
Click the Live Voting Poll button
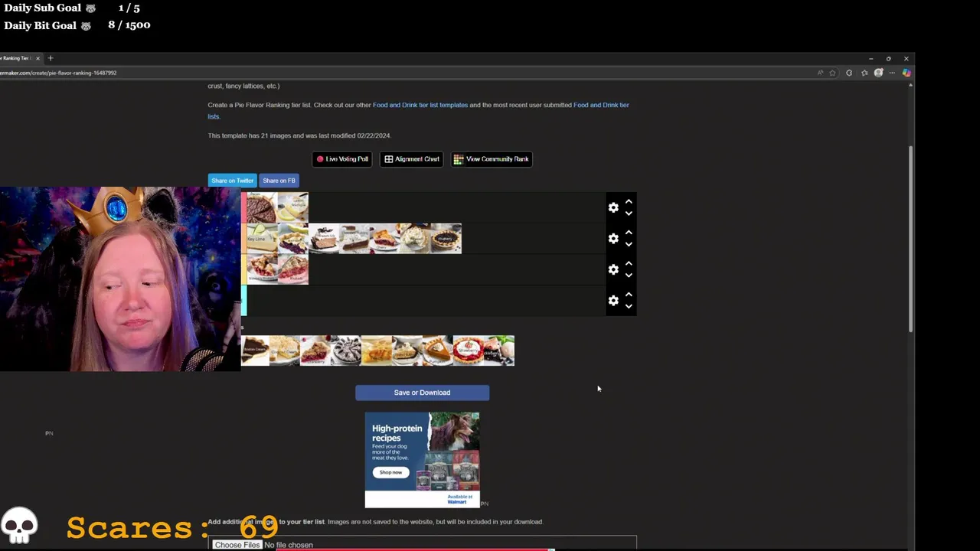[x=342, y=159]
